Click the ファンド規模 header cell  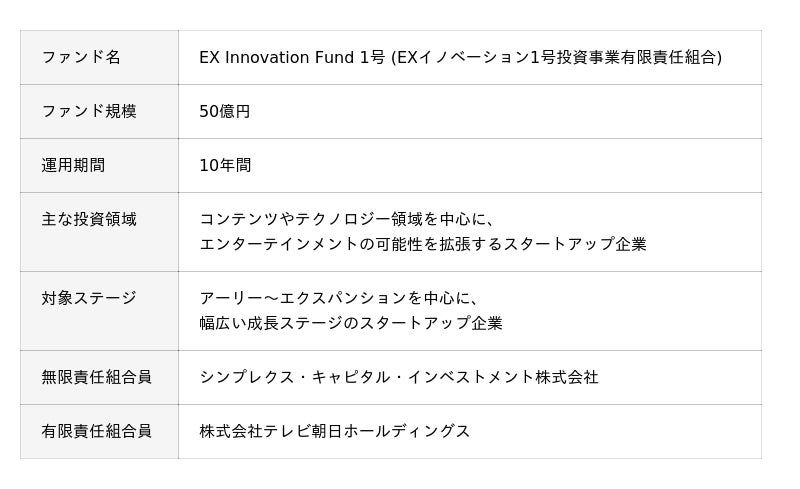point(99,111)
